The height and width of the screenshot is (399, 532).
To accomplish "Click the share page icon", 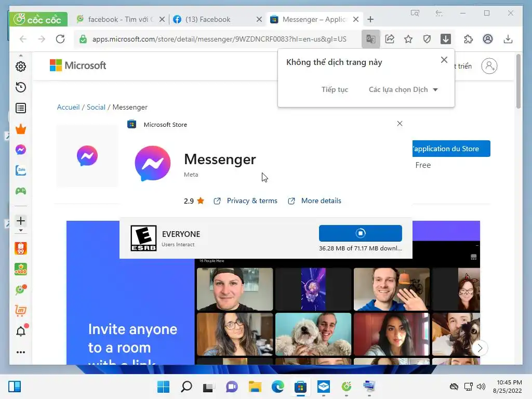I will coord(390,39).
